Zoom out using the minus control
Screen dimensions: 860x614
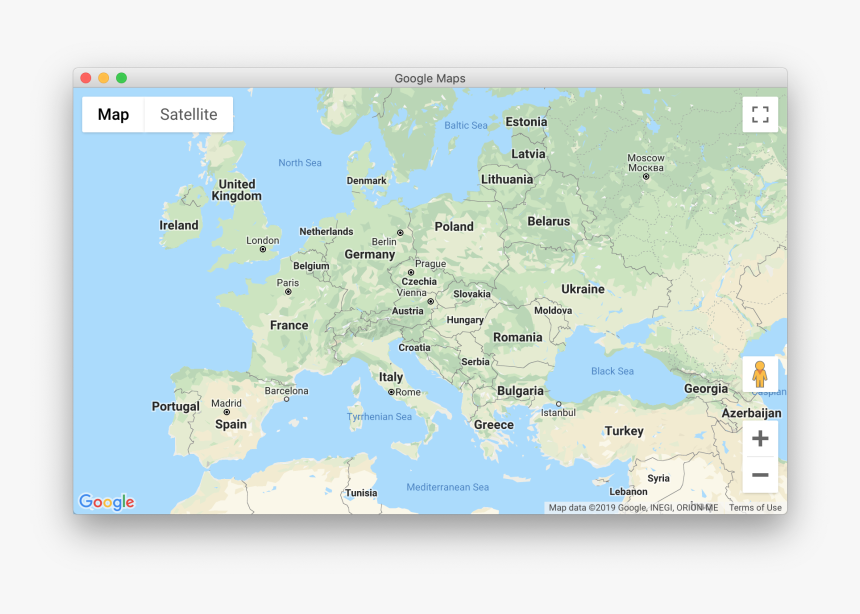(x=760, y=475)
